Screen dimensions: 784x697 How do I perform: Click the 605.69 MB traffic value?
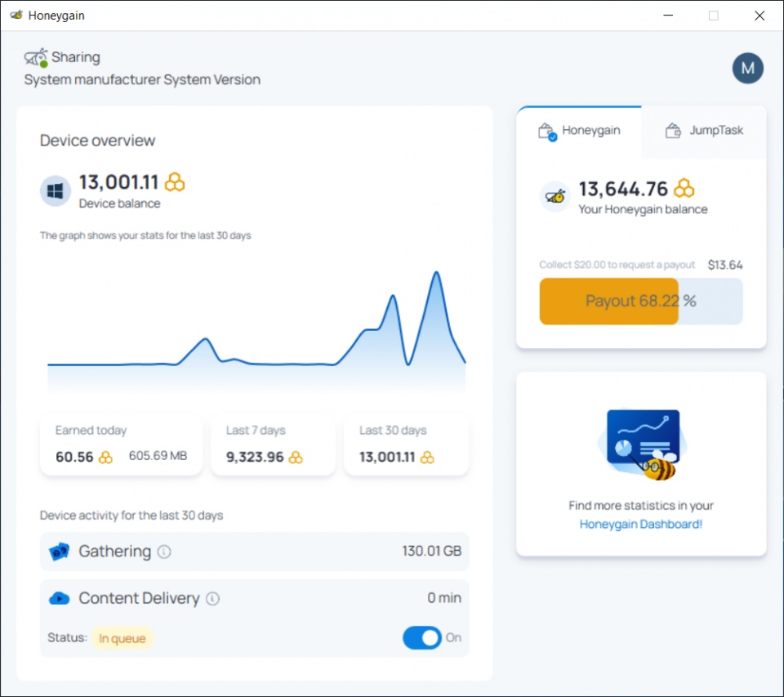(x=158, y=456)
